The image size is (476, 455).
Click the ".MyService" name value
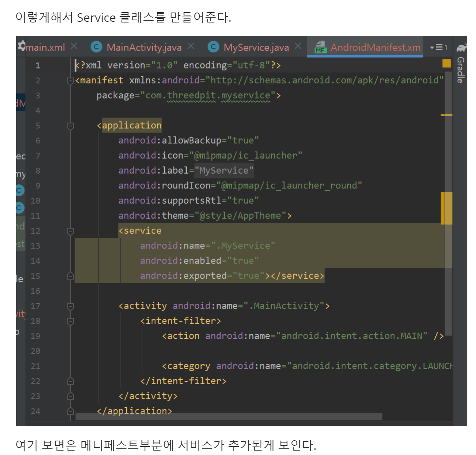coord(243,246)
